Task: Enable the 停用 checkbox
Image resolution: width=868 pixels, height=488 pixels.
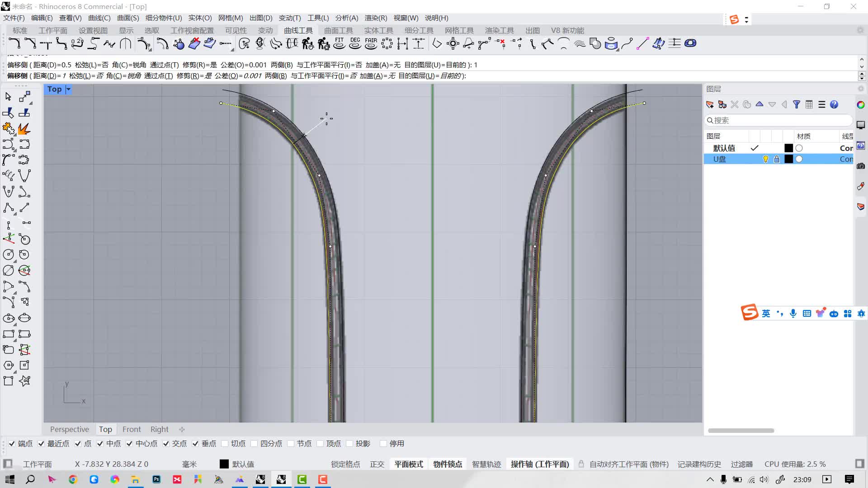Action: click(383, 444)
